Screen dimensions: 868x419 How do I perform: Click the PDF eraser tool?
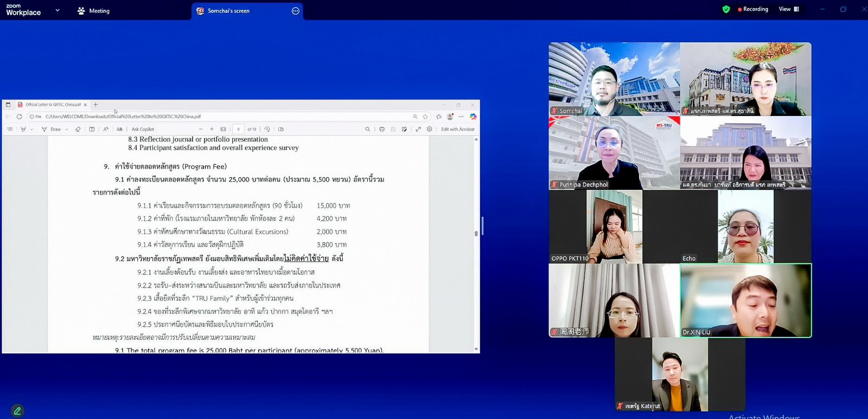point(78,130)
